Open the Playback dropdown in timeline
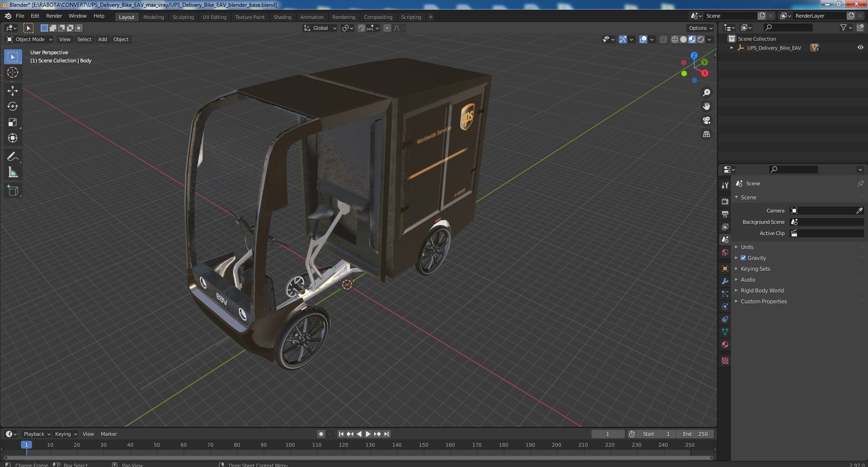 click(36, 434)
